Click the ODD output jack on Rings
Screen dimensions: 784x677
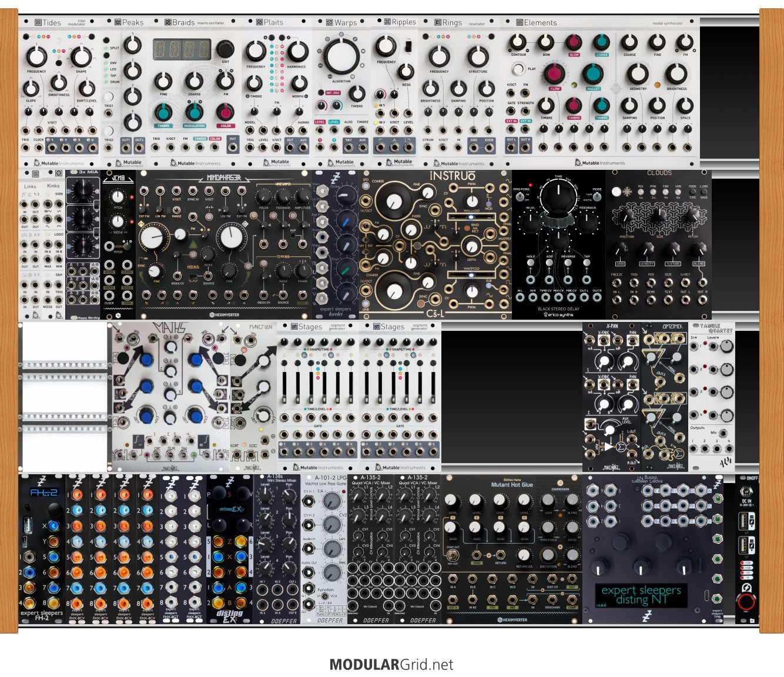point(474,147)
